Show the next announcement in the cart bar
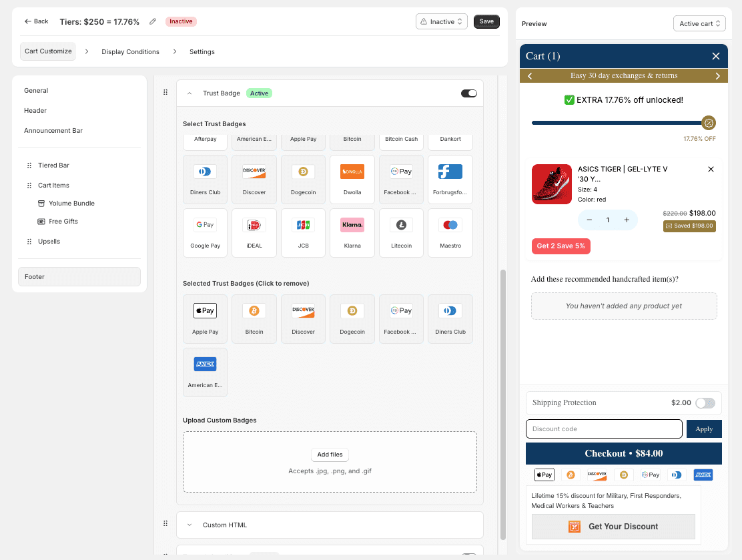Viewport: 742px width, 560px height. click(717, 75)
